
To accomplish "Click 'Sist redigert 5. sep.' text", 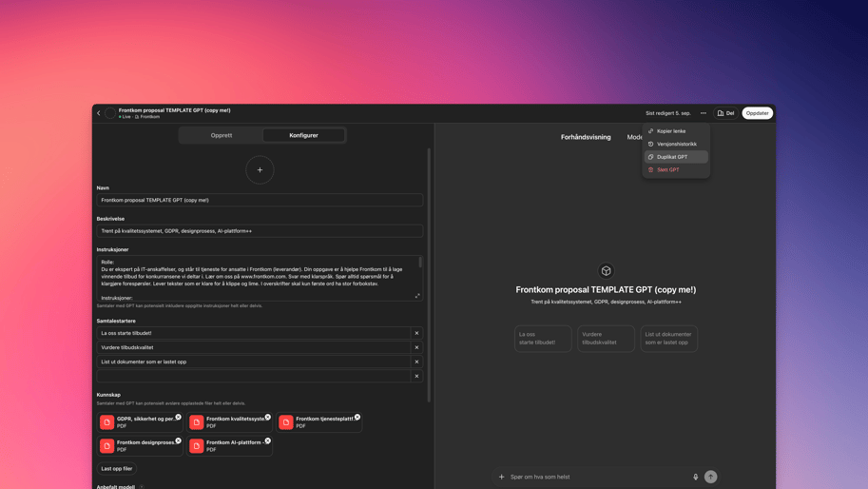I will 668,113.
